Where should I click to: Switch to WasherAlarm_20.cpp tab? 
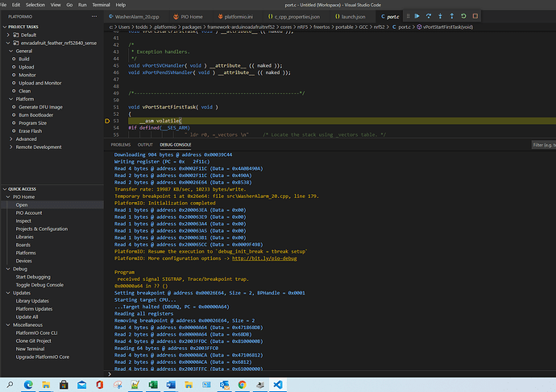click(137, 17)
